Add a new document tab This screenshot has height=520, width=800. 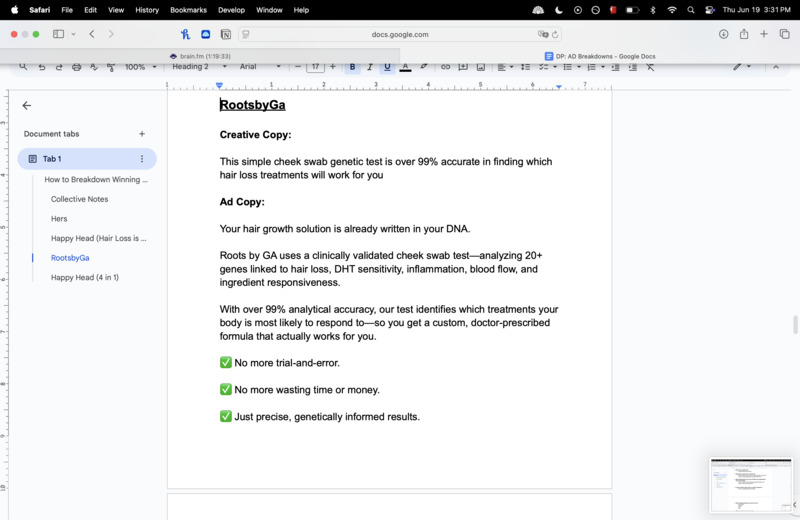point(142,134)
